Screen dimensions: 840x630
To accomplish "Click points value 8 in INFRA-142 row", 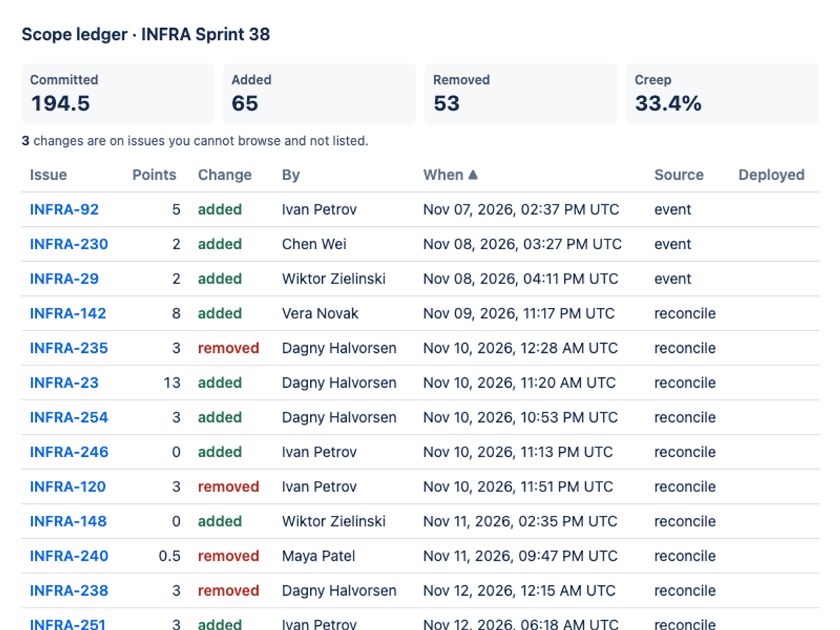I will coord(176,314).
